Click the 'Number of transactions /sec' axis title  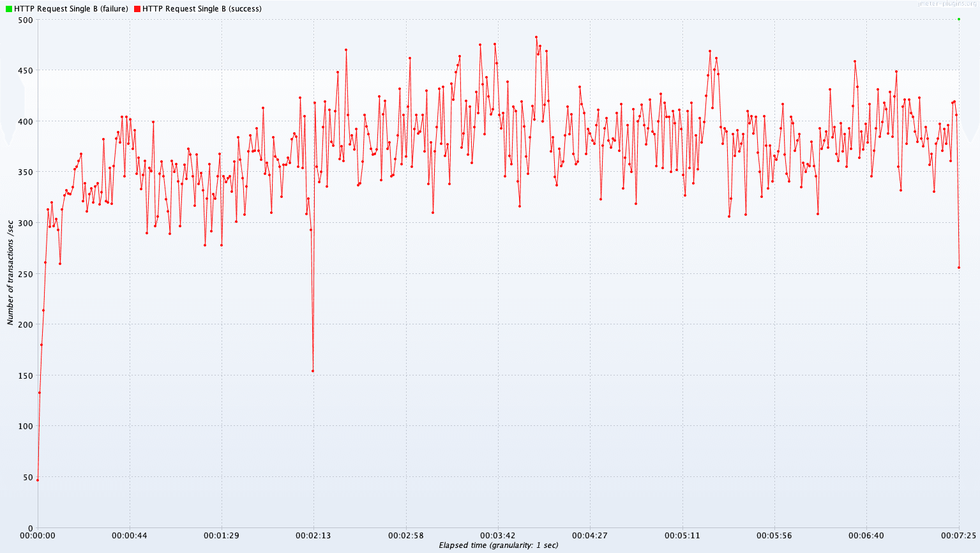10,273
